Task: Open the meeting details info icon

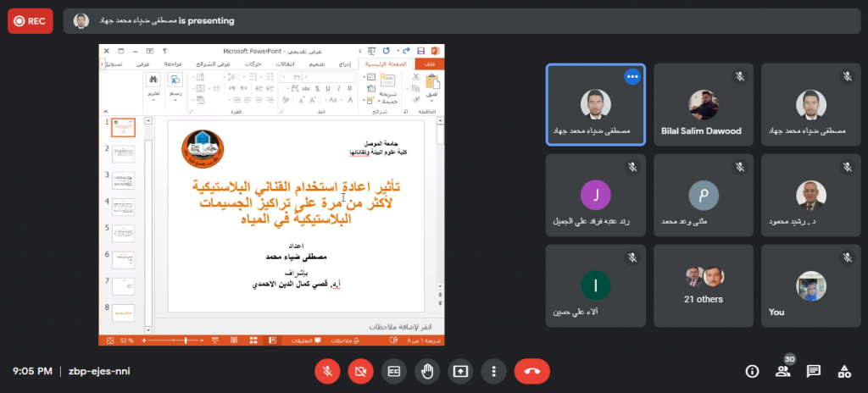Action: [751, 371]
